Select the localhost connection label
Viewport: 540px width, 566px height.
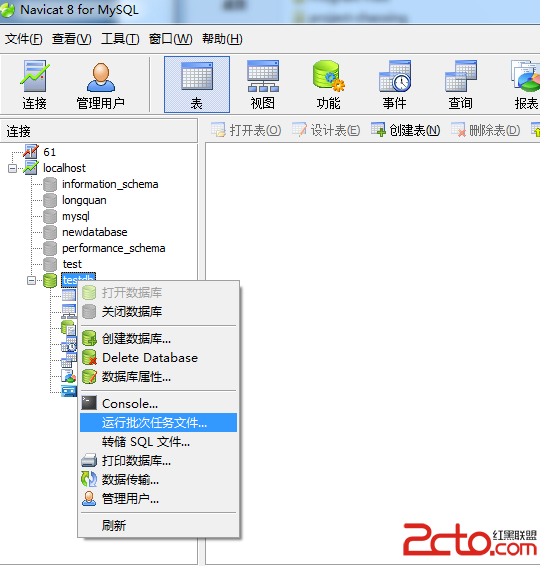pos(64,168)
